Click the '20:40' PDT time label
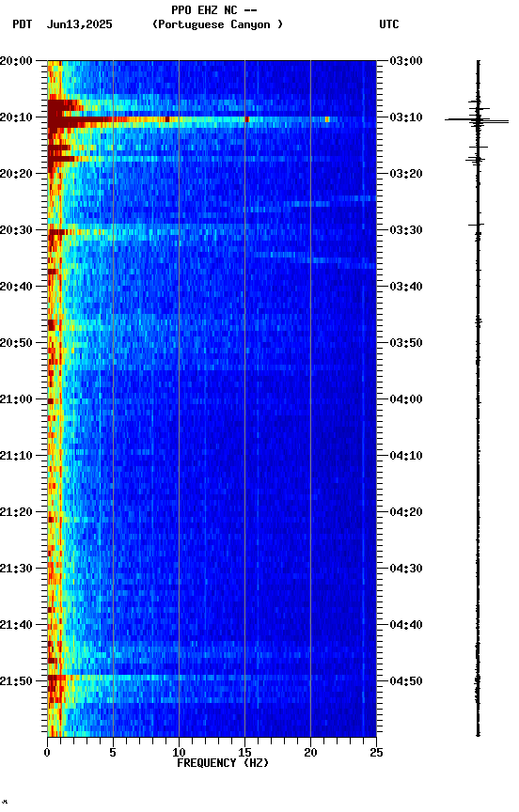This screenshot has width=519, height=812. click(16, 287)
